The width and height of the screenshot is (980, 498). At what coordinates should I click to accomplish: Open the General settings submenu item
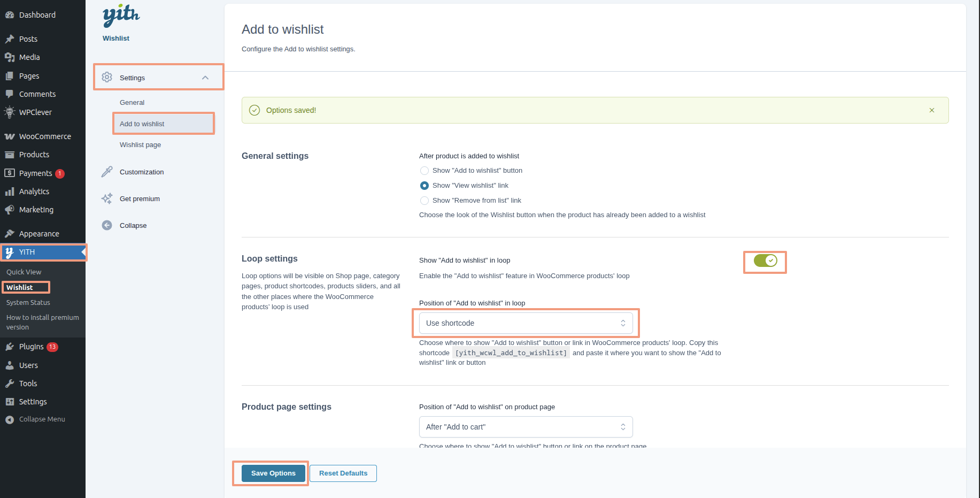tap(132, 103)
